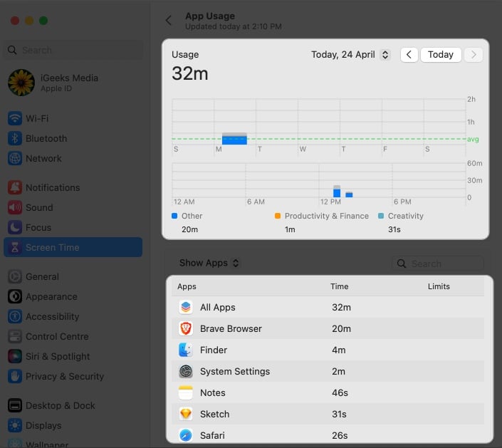
Task: Open iGeeks Media Apple ID settings
Action: point(73,83)
